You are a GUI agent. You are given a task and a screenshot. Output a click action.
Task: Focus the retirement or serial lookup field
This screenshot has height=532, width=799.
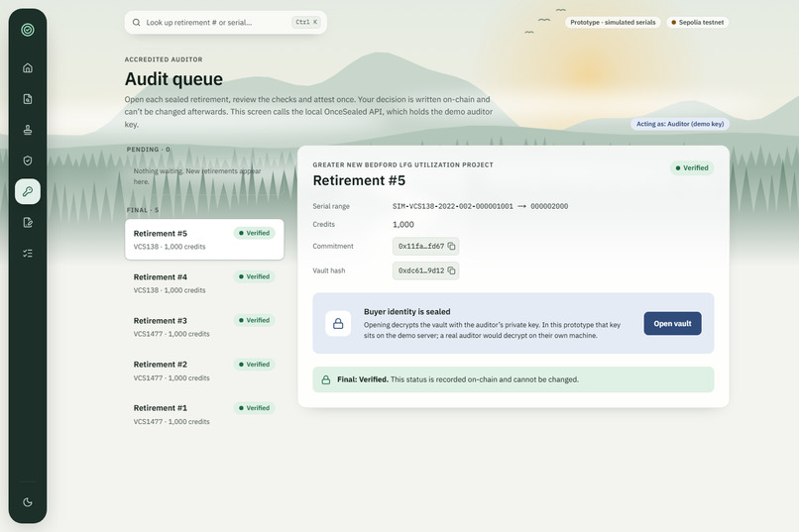tap(226, 23)
